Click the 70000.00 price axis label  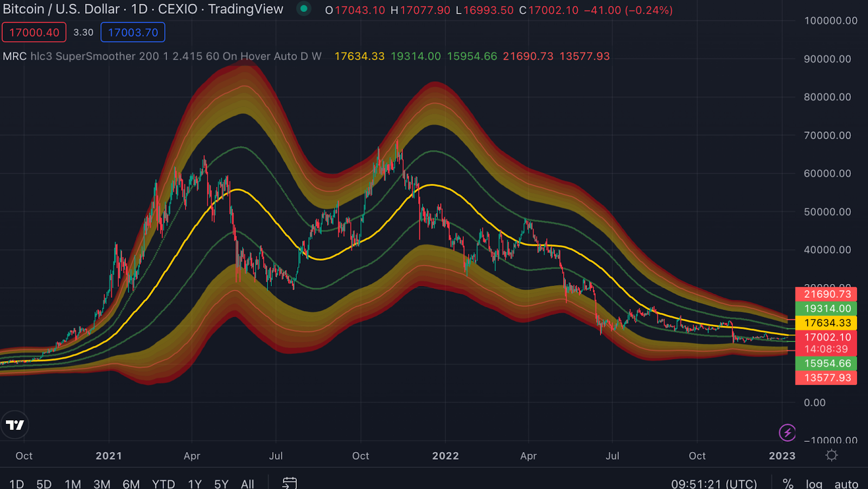pyautogui.click(x=827, y=136)
